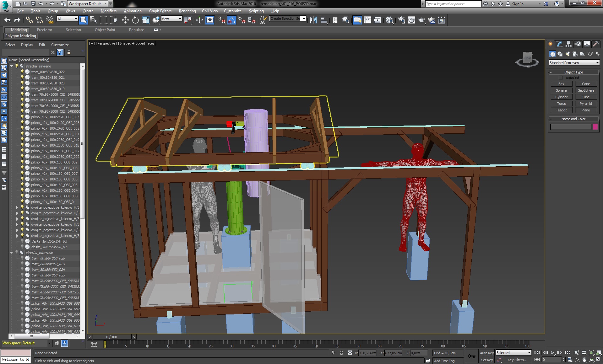Activate the Select and Scale tool

[x=146, y=20]
